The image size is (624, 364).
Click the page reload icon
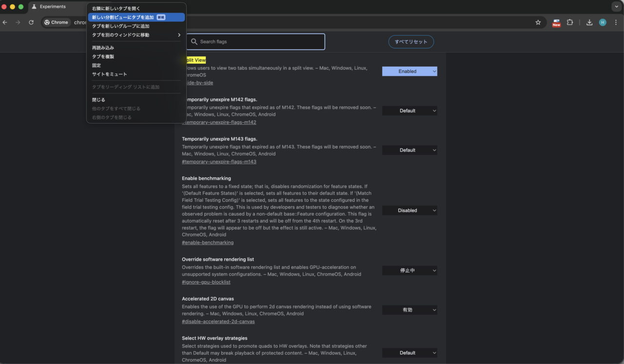click(31, 22)
